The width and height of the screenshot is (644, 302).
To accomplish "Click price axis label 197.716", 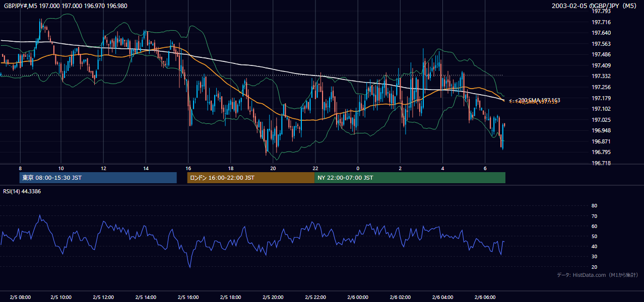I will (601, 22).
